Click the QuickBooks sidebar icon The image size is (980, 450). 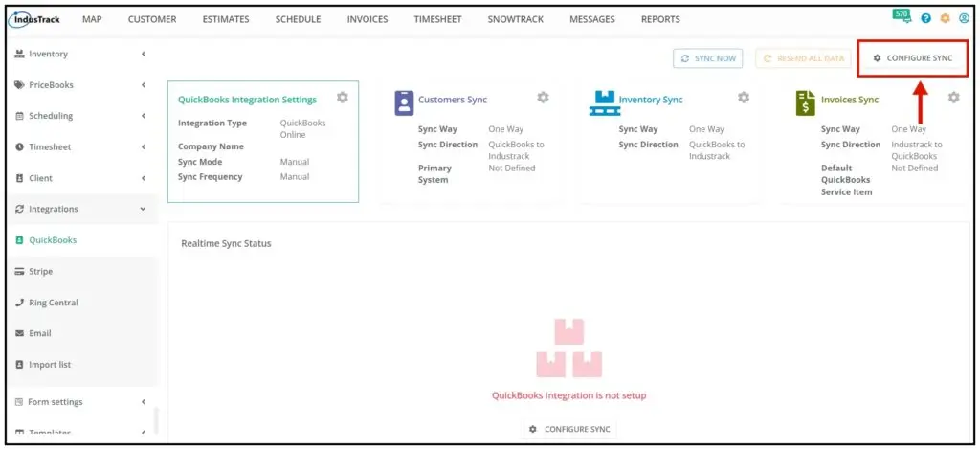(x=19, y=240)
